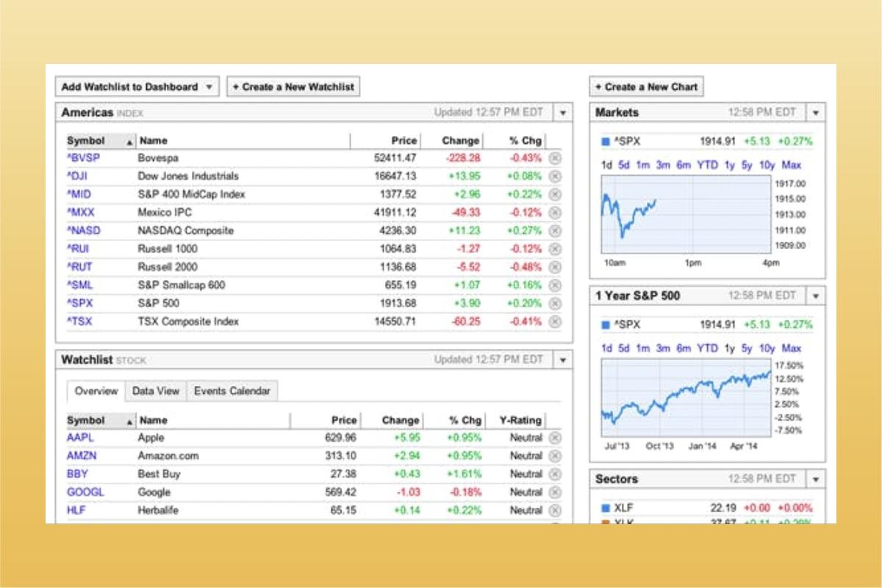882x588 pixels.
Task: Remove the ^RUT Russell 2000 row
Action: click(x=555, y=267)
